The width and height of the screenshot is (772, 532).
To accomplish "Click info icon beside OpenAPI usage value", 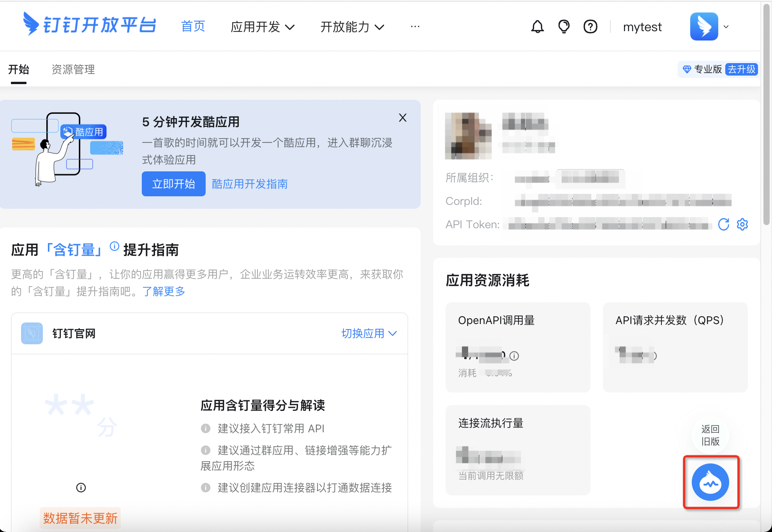I will [x=514, y=356].
